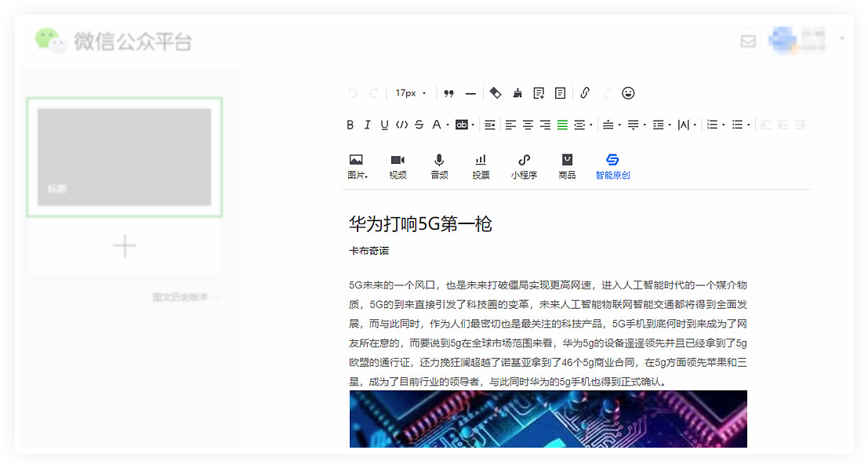Insert a hyperlink
Image resolution: width=868 pixels, height=468 pixels.
(x=585, y=93)
